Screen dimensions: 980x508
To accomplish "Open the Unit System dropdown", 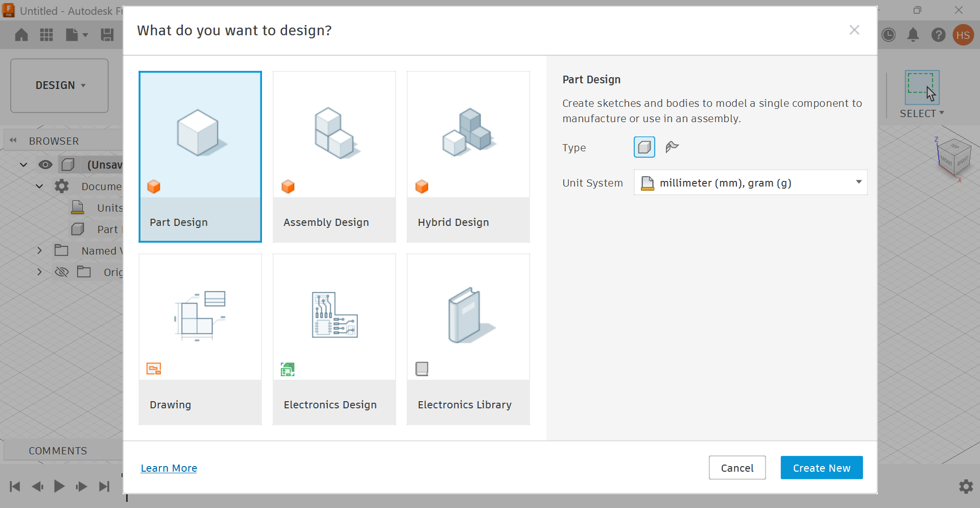I will point(751,182).
